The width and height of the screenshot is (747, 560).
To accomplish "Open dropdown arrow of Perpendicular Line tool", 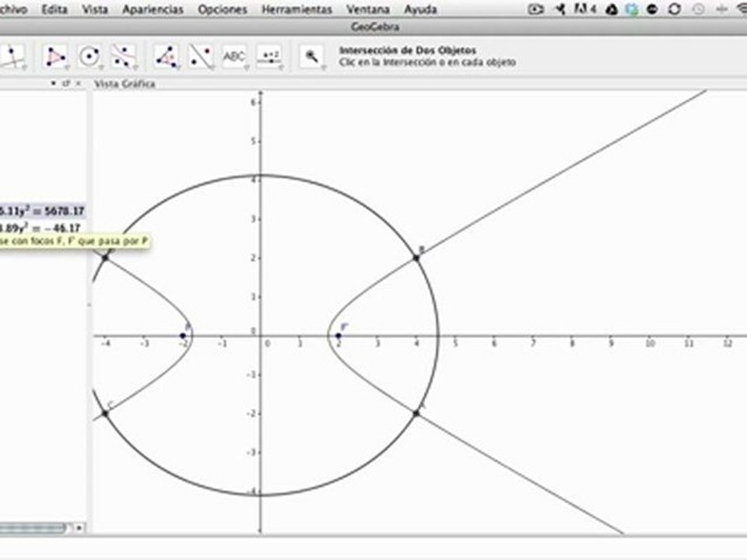I will tap(23, 68).
